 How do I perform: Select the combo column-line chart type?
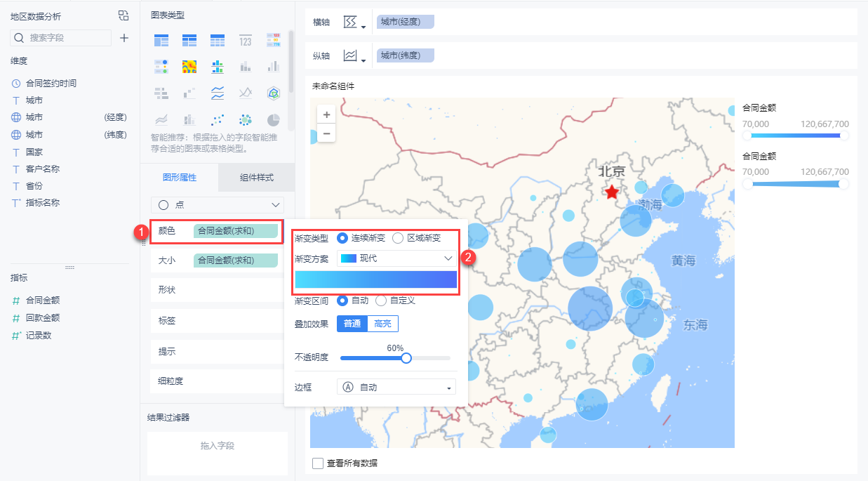189,119
